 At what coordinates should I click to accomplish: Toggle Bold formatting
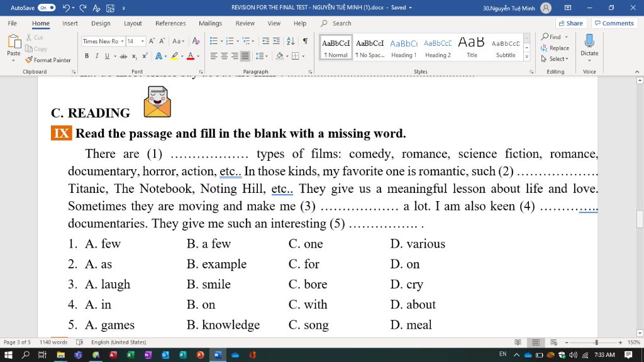point(87,56)
